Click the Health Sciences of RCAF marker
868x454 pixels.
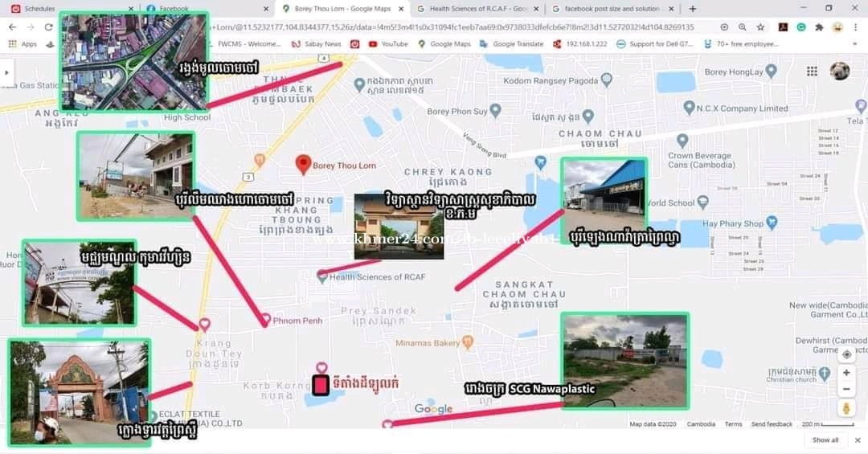(x=322, y=276)
